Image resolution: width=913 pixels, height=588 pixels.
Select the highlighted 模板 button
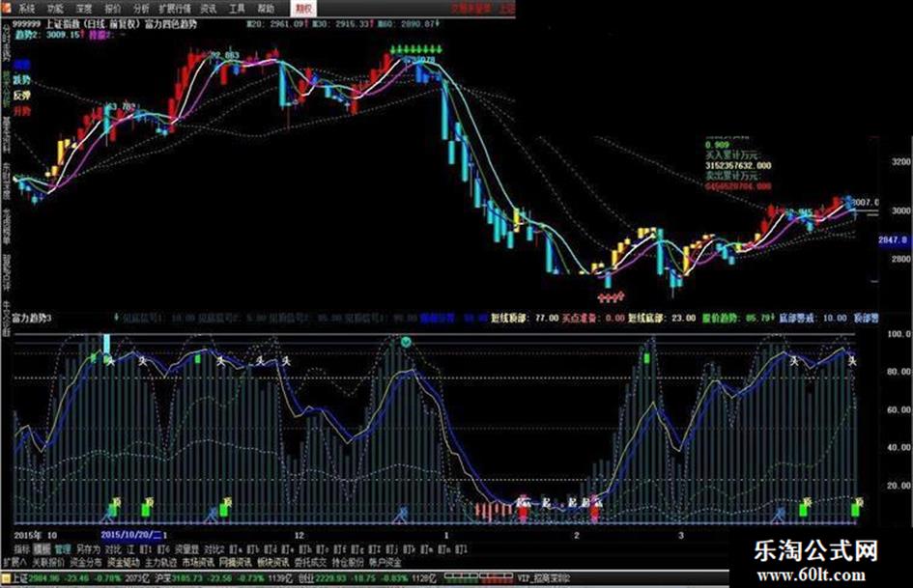point(42,549)
